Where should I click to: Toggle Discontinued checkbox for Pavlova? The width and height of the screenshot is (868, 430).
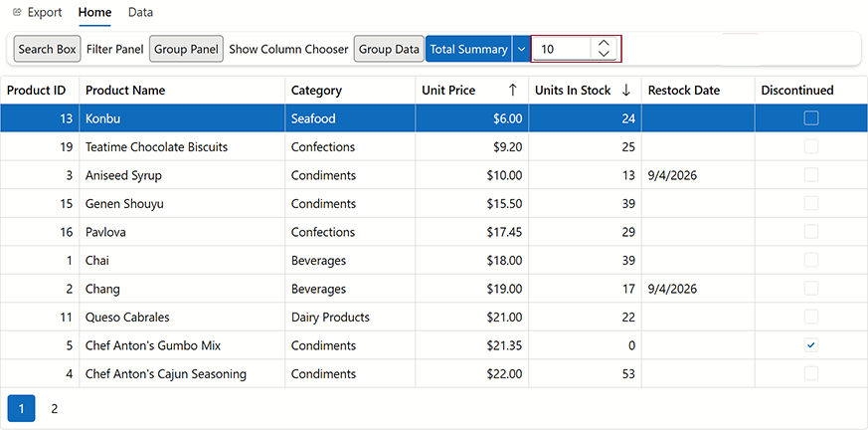[x=811, y=232]
